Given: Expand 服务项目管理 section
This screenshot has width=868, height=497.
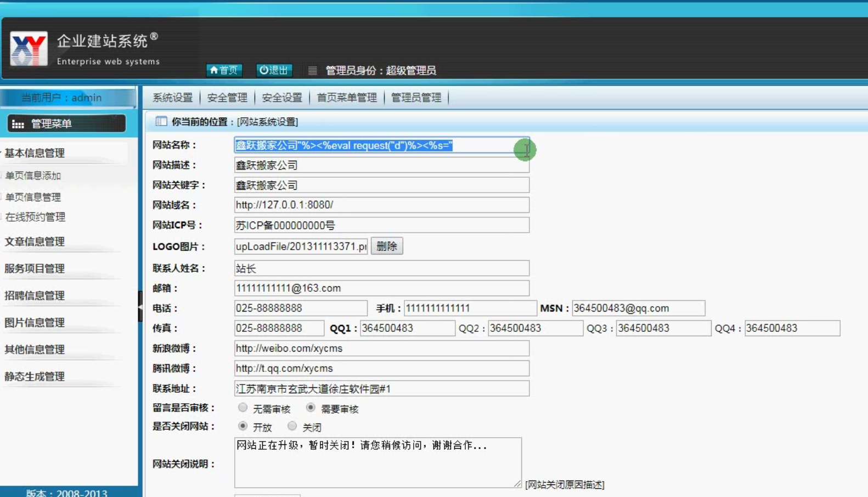Looking at the screenshot, I should (x=35, y=268).
